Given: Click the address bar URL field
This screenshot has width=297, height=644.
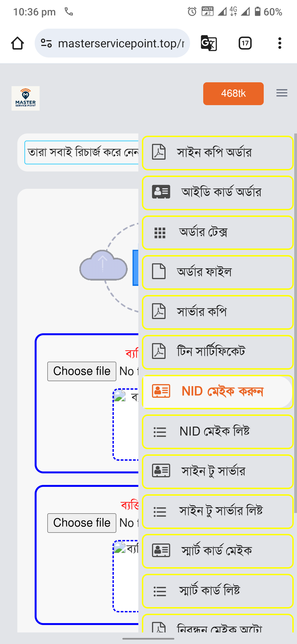Looking at the screenshot, I should pyautogui.click(x=121, y=43).
